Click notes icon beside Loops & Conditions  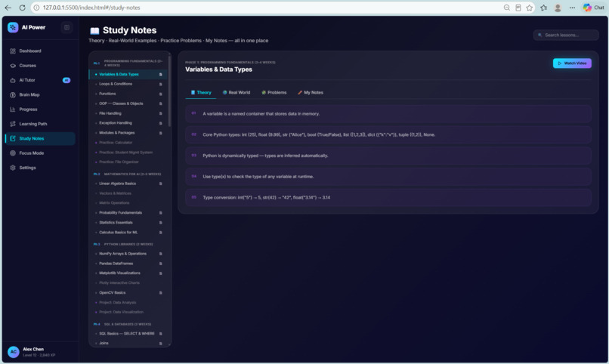pyautogui.click(x=160, y=85)
